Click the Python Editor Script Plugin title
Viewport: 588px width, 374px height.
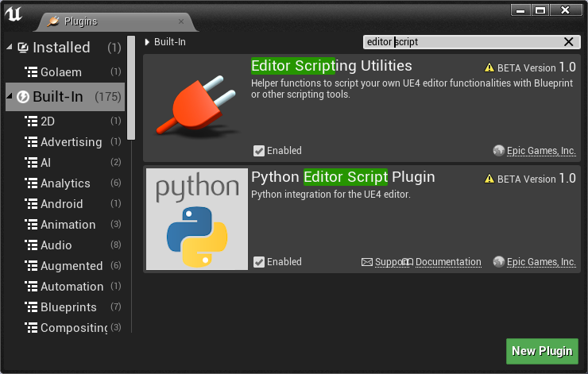tap(343, 177)
